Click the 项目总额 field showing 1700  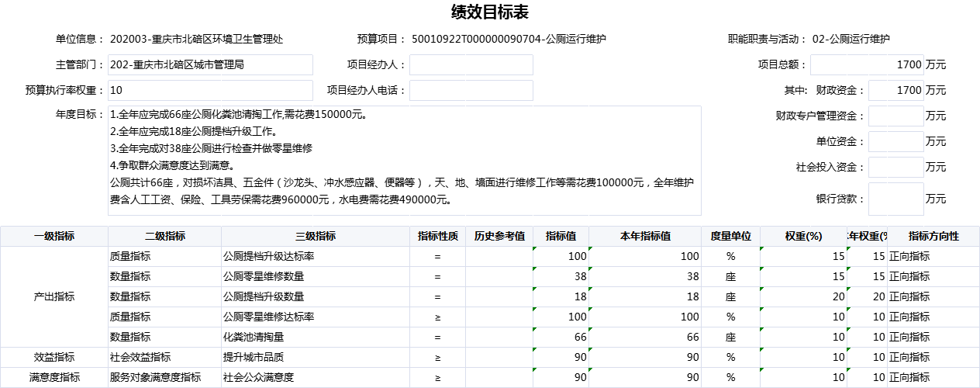tap(868, 65)
